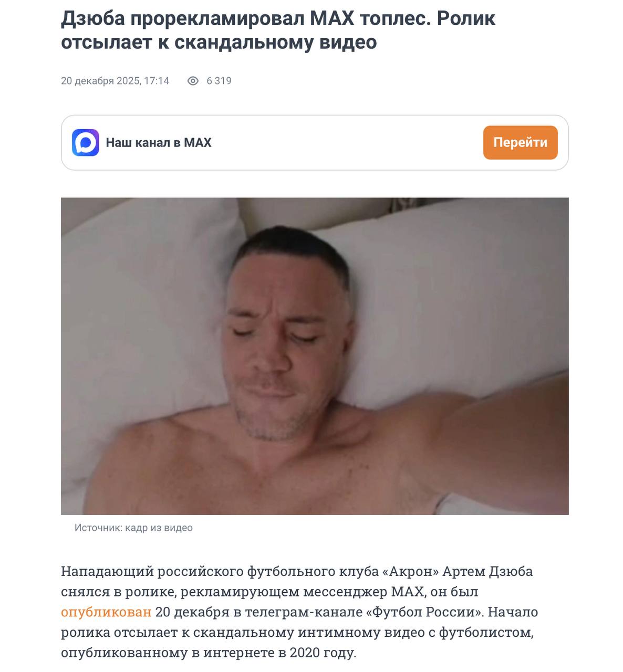Open the article video frame image

[x=315, y=356]
